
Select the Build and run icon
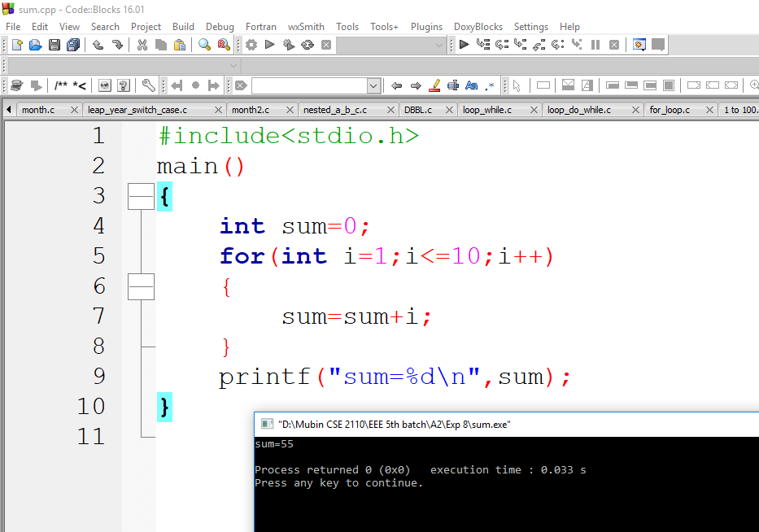pyautogui.click(x=288, y=45)
